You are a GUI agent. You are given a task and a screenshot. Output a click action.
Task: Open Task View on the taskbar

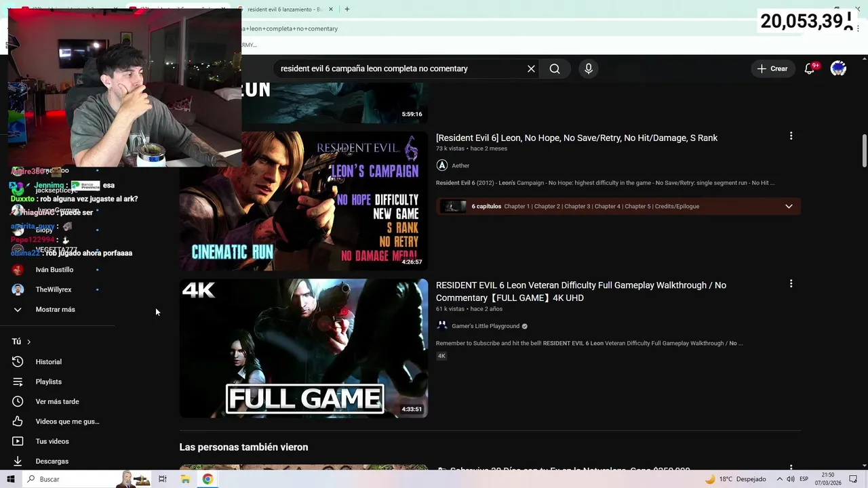[163, 479]
